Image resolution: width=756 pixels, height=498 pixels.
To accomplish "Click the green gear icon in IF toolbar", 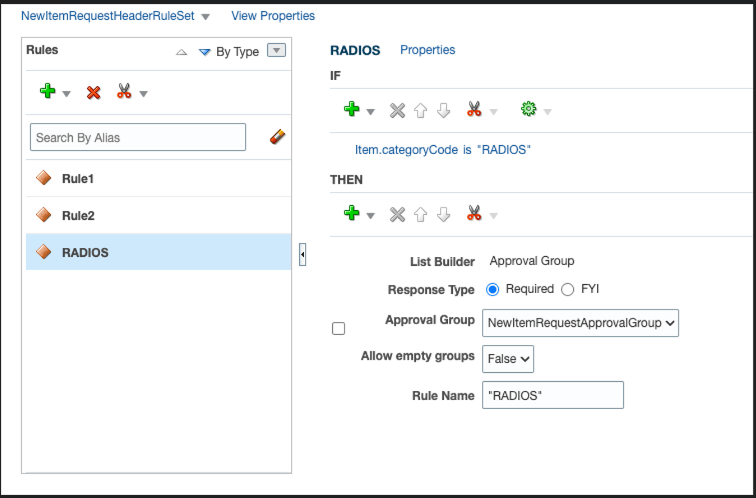I will coord(529,109).
